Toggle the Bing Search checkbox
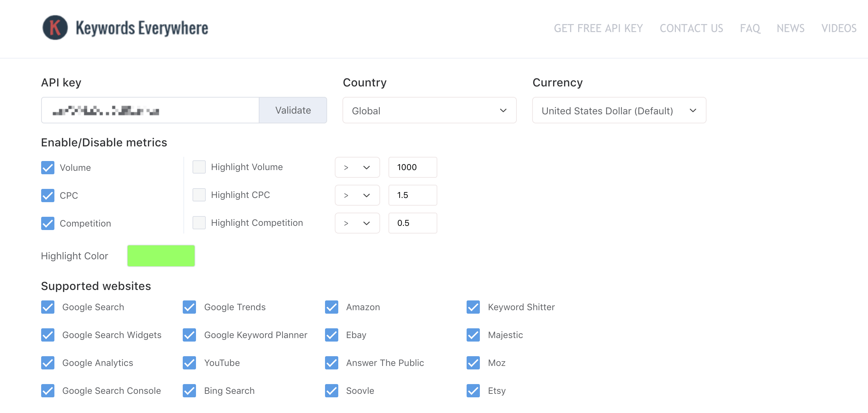 (x=189, y=391)
